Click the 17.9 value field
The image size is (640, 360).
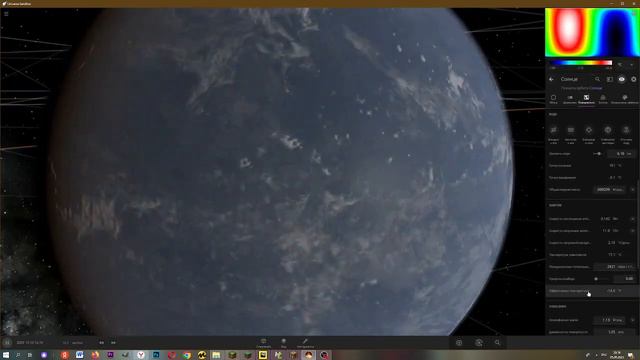point(609,320)
